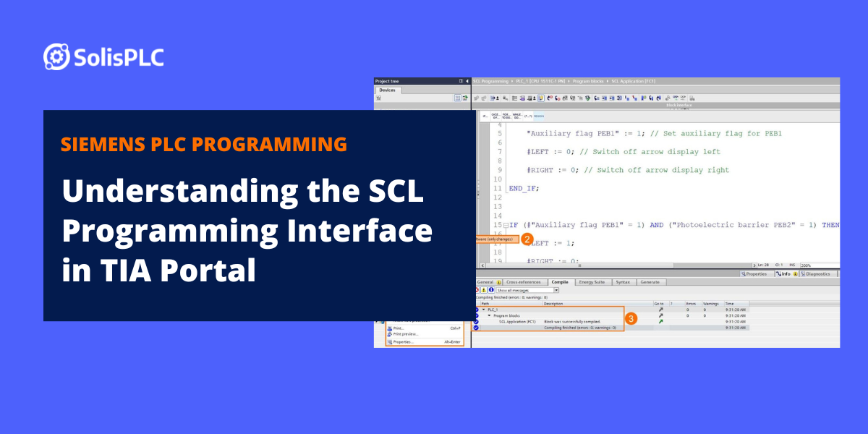The height and width of the screenshot is (434, 868).
Task: Insert a REGION block from the snippet bar
Action: [538, 115]
